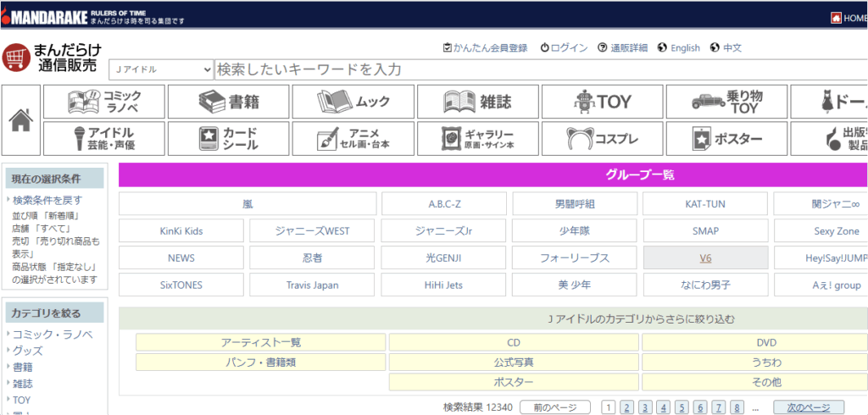868x415 pixels.
Task: Open ギャラリー category with framed picture icon
Action: (478, 139)
